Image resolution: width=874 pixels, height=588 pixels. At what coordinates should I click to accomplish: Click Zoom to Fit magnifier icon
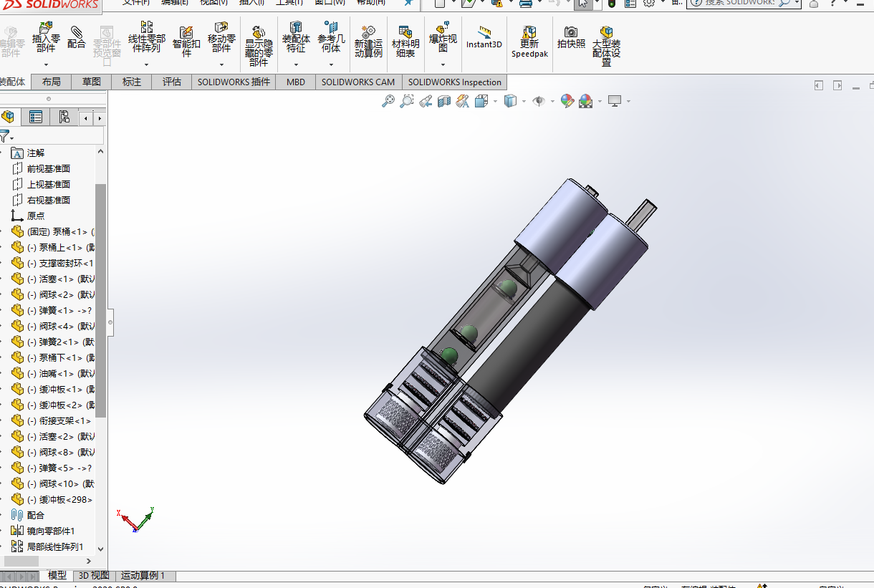tap(388, 101)
